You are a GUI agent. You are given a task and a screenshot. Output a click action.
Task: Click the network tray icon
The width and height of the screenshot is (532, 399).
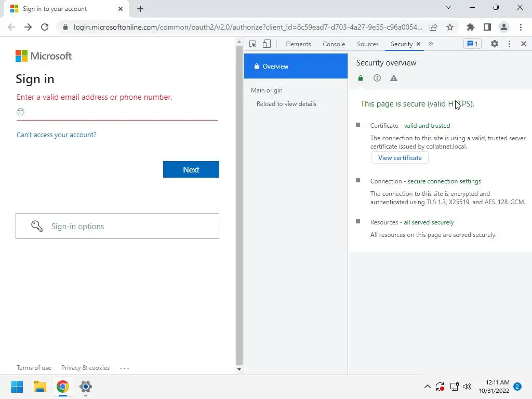coord(454,387)
